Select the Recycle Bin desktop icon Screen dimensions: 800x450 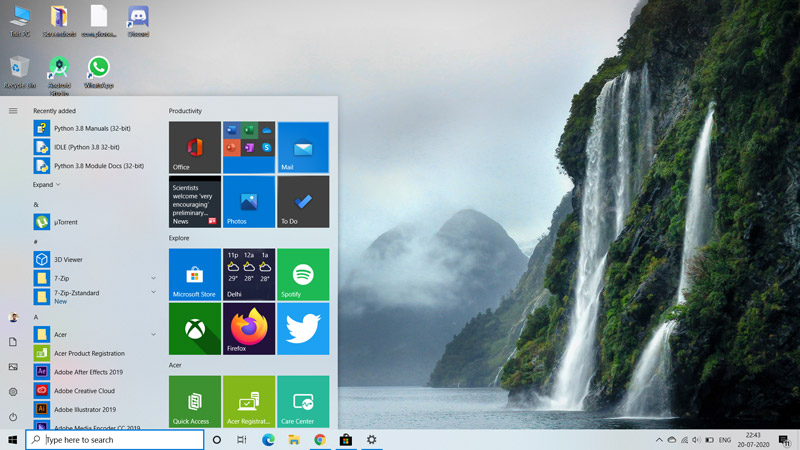click(x=20, y=72)
